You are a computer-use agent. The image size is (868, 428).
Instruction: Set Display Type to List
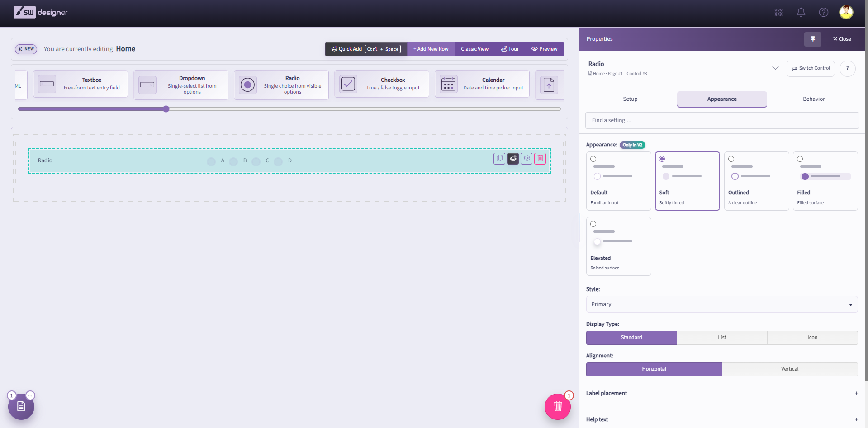722,338
